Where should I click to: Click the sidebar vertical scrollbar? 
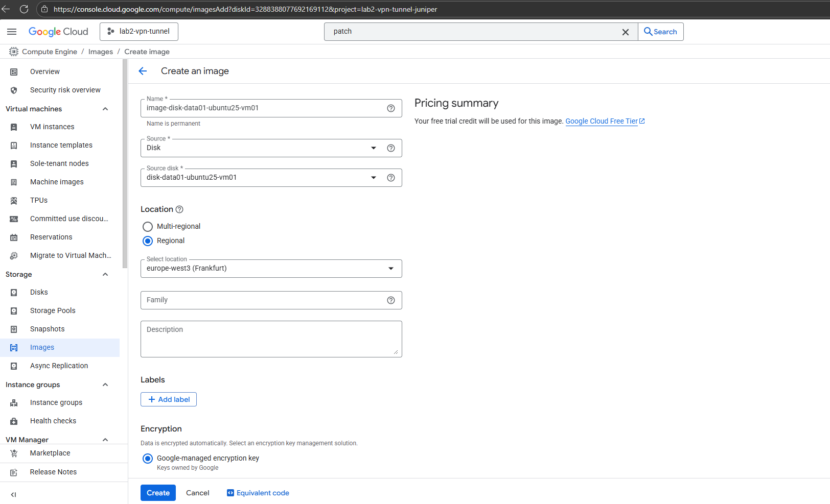point(125,163)
